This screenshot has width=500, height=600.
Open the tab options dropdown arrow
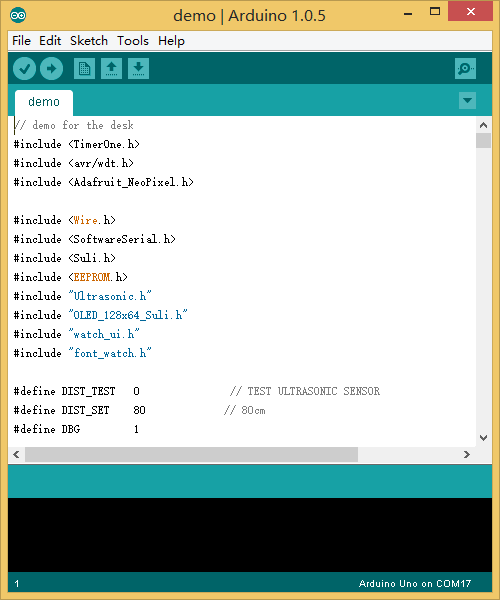tap(467, 101)
